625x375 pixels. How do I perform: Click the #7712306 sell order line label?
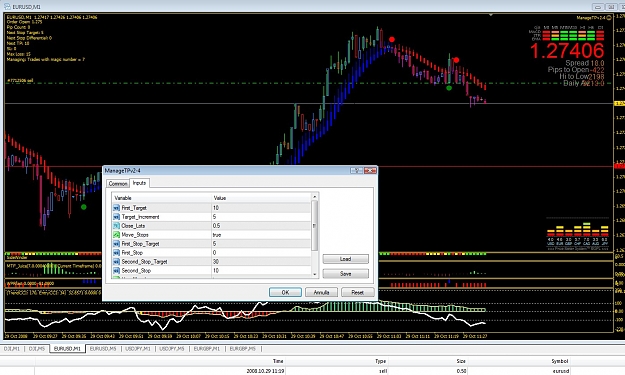(20, 80)
